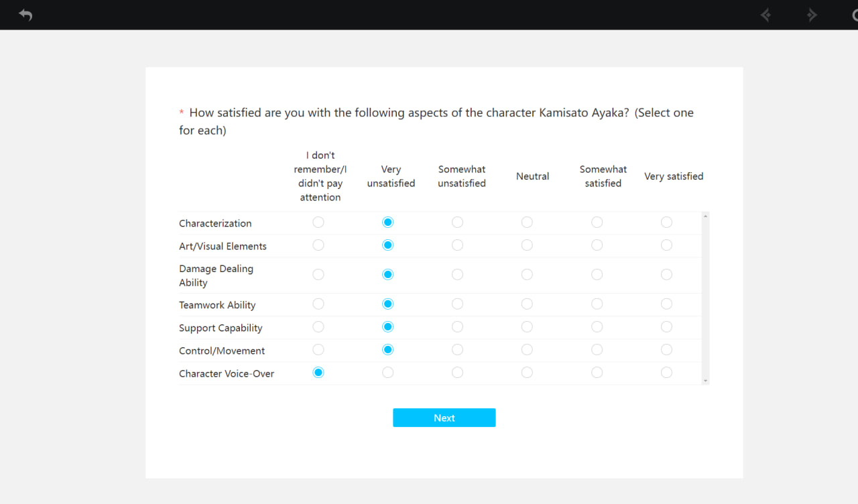Select Very unsatisfied for Character Voice-Over

[x=388, y=373]
